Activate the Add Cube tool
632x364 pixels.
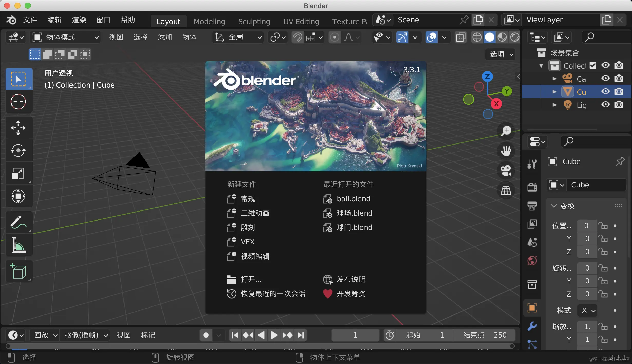[x=18, y=271]
